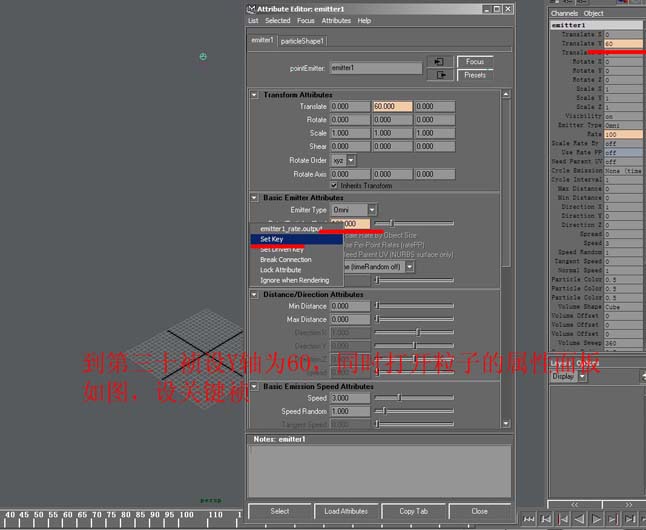Viewport: 646px width, 530px height.
Task: Click the go to output connection icon
Action: [x=438, y=75]
